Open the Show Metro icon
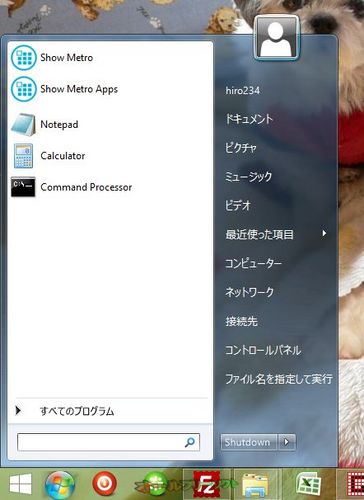Image resolution: width=364 pixels, height=500 pixels. pyautogui.click(x=23, y=58)
